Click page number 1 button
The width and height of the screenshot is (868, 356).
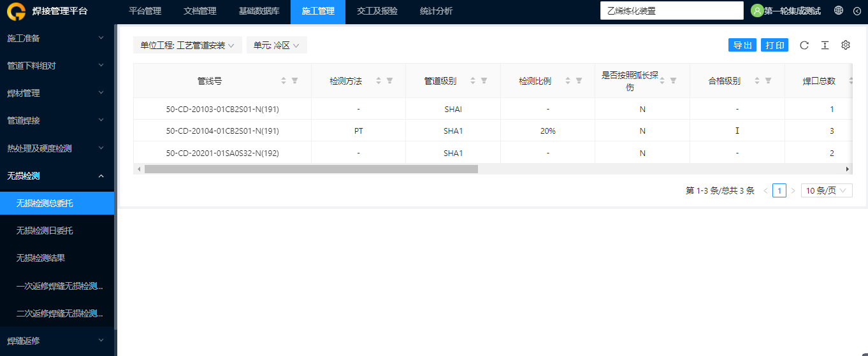[x=779, y=190]
